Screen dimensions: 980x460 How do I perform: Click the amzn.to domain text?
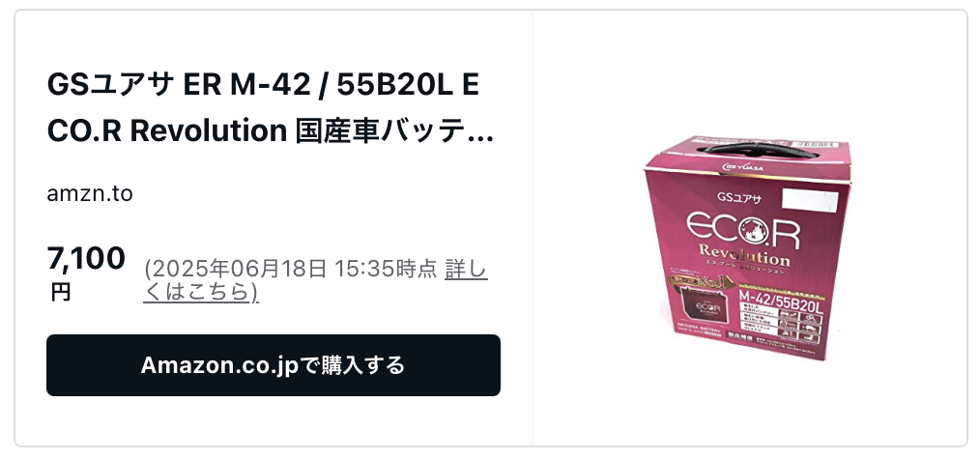point(90,193)
